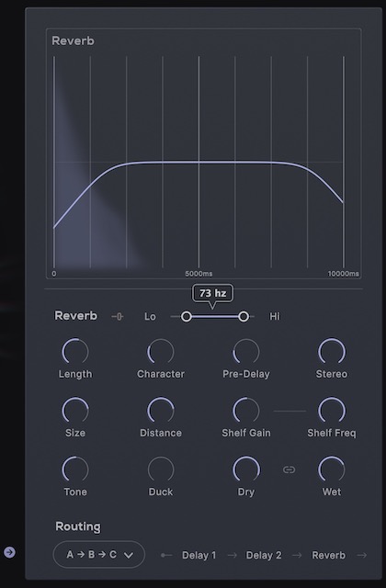Click the Length knob
Viewport: 386px width, 588px height.
coord(75,351)
